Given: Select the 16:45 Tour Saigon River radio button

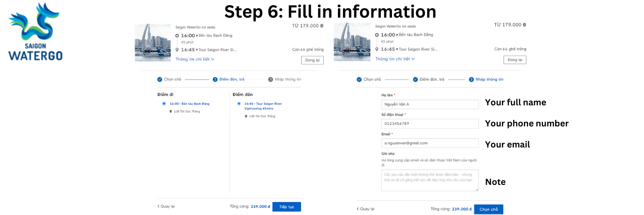Looking at the screenshot, I should [239, 104].
